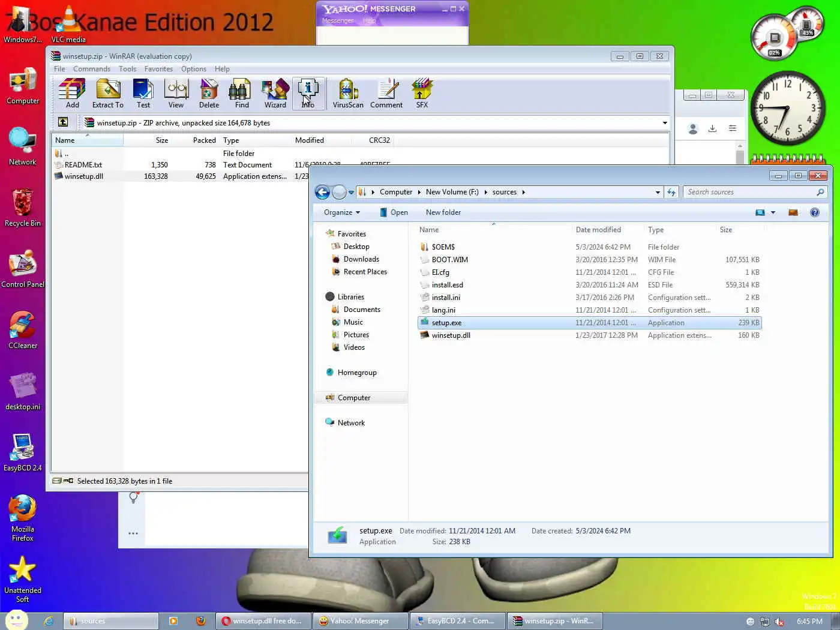Click New Volume (F:) in address bar
The image size is (840, 630).
[x=452, y=192]
